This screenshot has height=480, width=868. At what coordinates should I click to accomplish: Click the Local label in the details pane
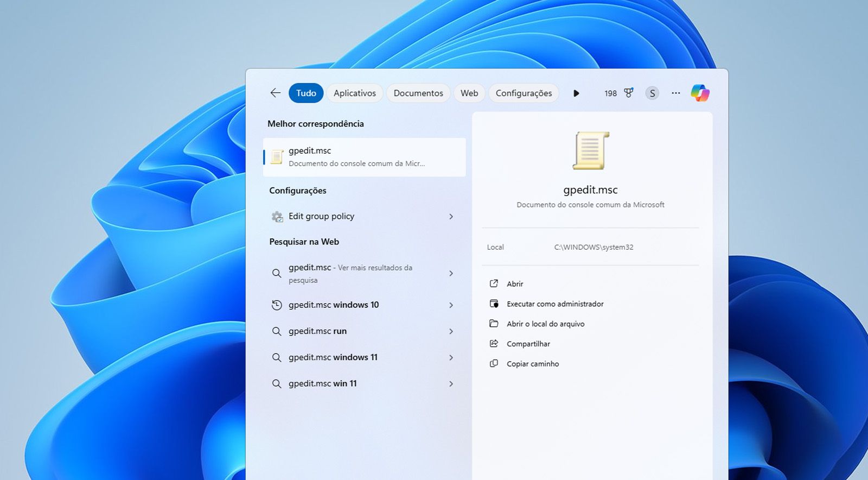pos(495,247)
